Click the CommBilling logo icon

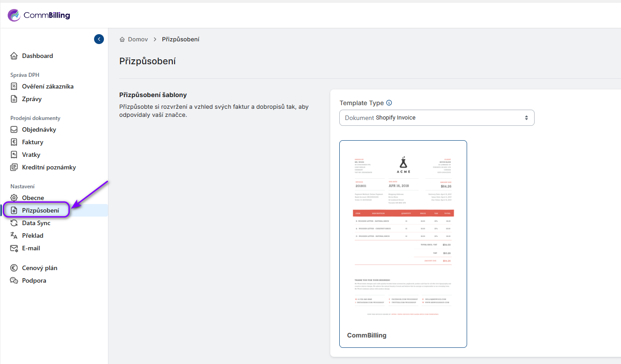coord(14,15)
